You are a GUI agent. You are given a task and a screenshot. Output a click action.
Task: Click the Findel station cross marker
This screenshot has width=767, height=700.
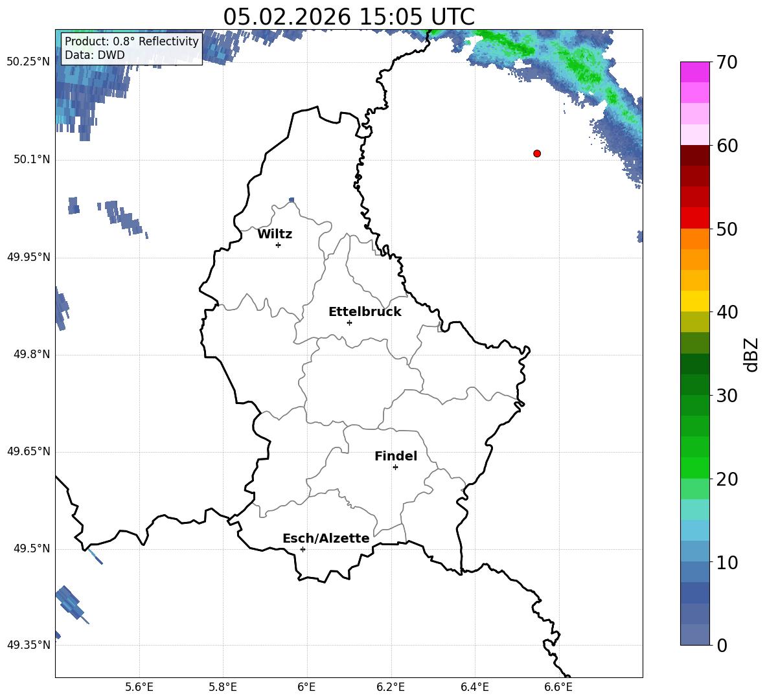[395, 467]
